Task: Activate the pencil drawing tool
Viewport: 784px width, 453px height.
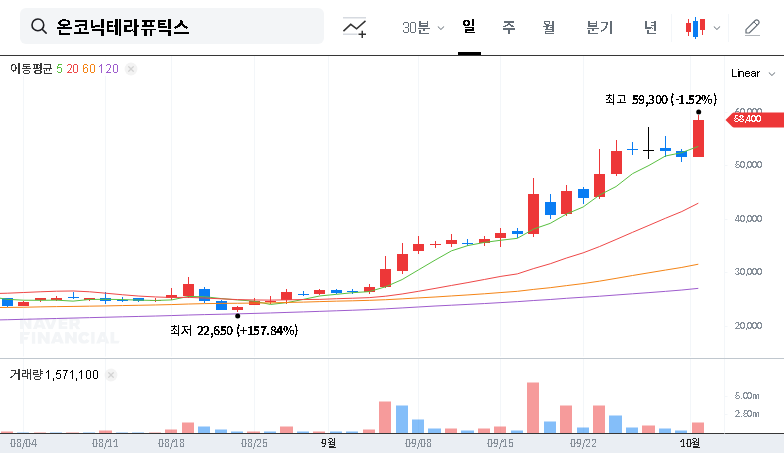Action: coord(752,28)
